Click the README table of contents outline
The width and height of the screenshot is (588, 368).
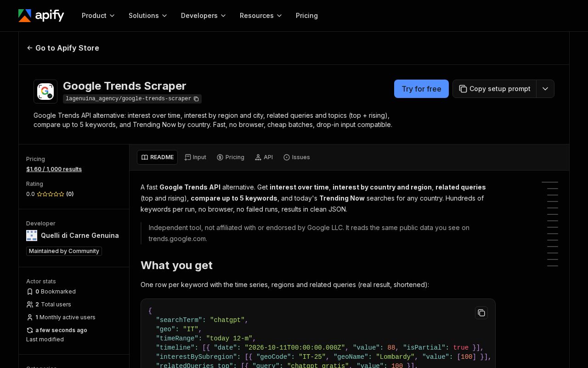pos(550,224)
